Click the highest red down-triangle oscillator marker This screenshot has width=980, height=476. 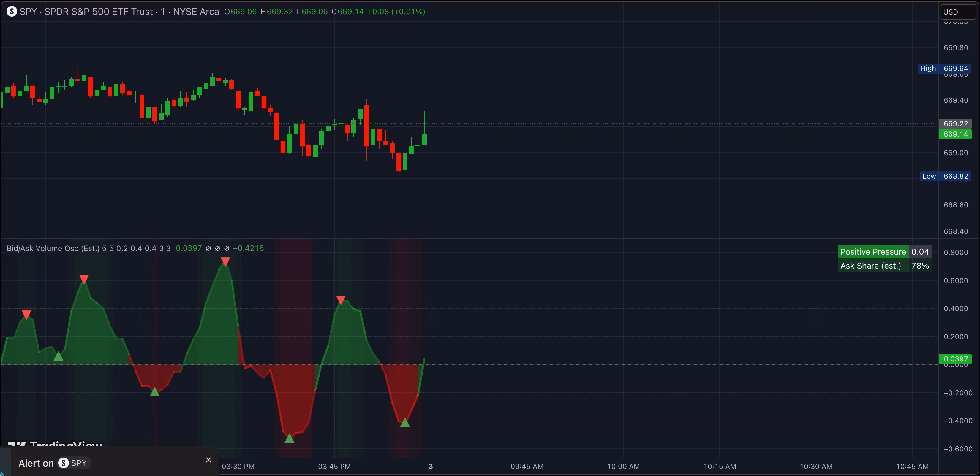[x=225, y=262]
